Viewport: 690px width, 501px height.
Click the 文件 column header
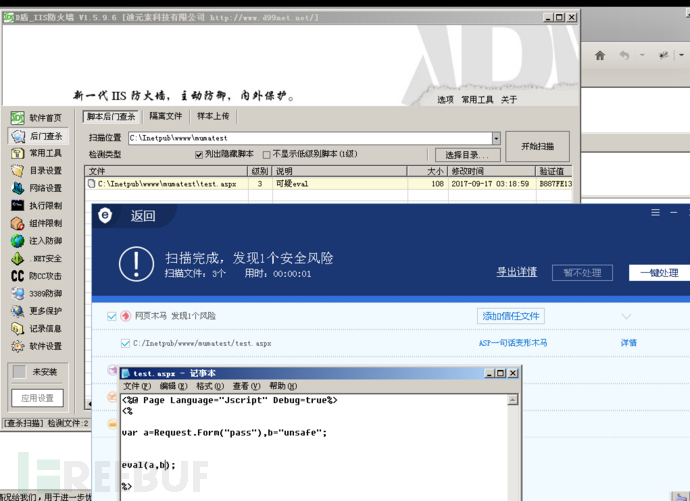click(166, 171)
